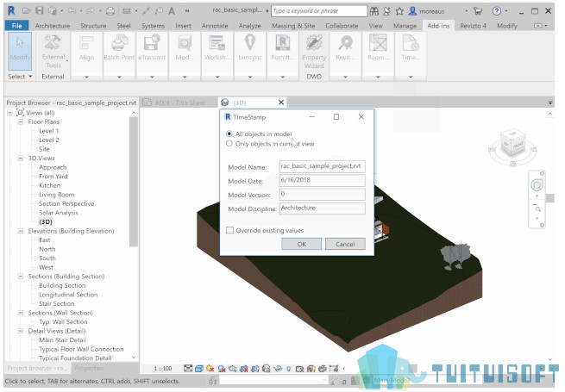Click OK in the TimeStamp dialog

click(302, 244)
